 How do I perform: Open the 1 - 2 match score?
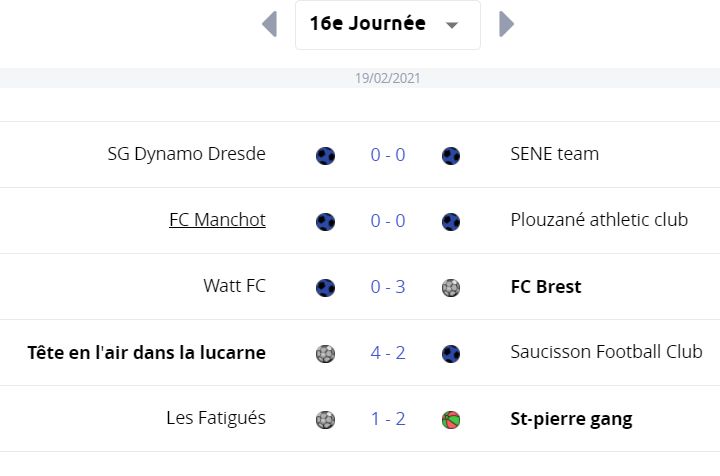(x=388, y=419)
